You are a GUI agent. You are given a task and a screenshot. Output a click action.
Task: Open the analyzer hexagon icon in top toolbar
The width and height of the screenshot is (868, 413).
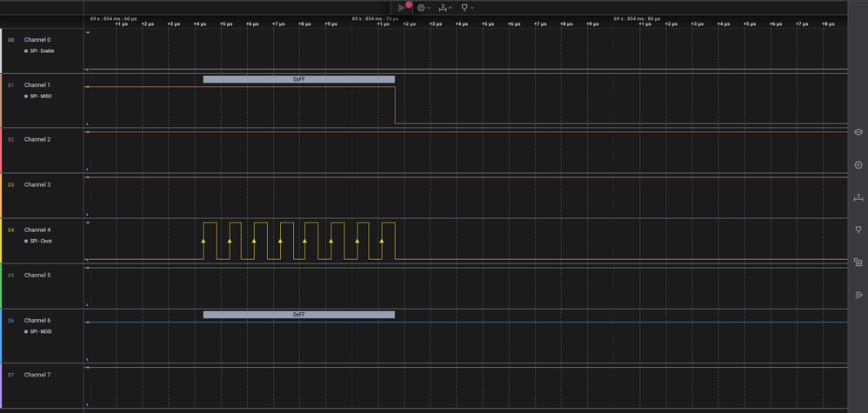(x=421, y=8)
